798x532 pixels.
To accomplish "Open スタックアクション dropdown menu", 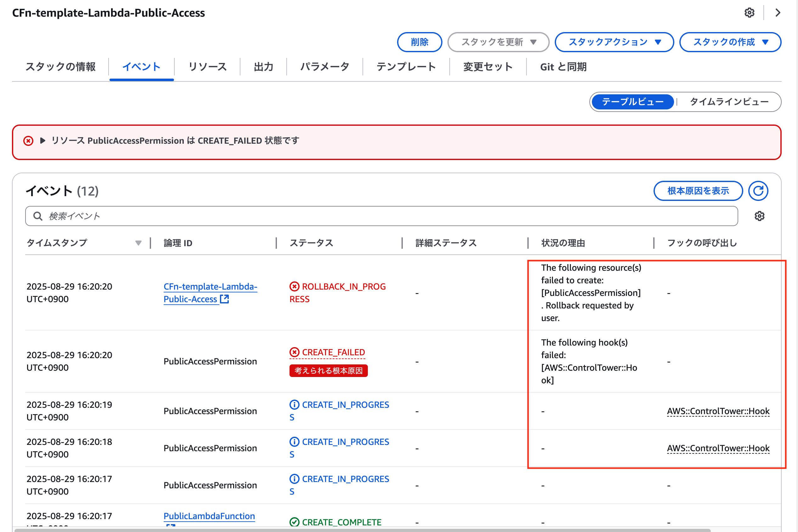I will click(x=614, y=42).
